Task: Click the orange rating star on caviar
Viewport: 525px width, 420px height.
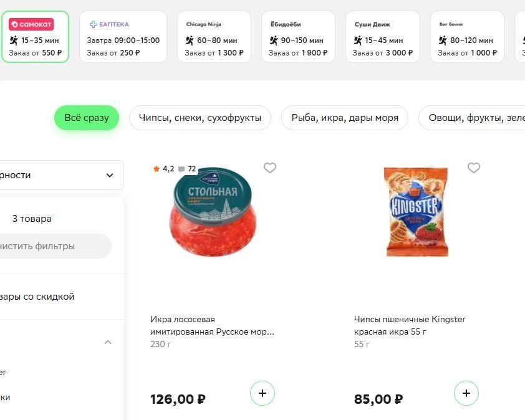Action: [157, 169]
